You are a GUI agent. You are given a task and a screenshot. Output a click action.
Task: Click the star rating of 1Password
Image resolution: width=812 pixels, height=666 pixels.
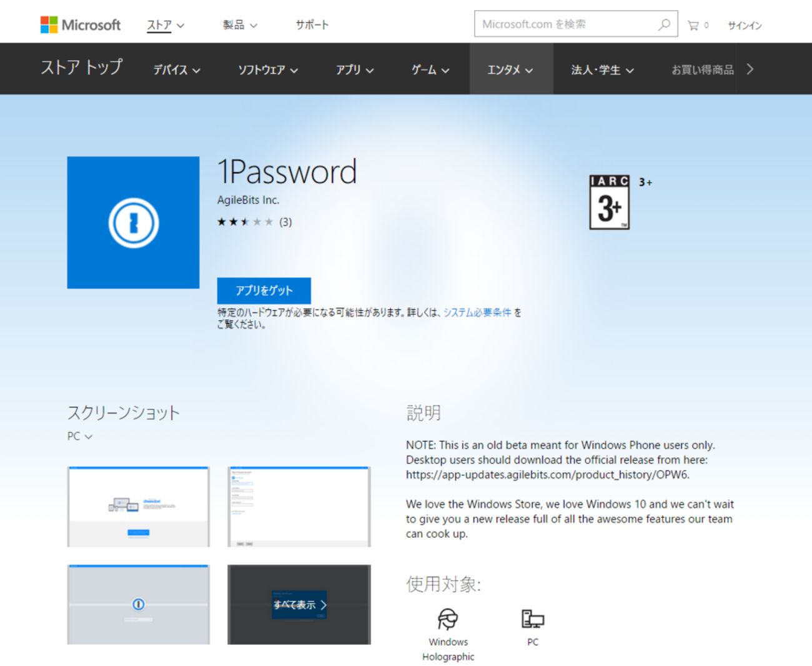pos(245,222)
